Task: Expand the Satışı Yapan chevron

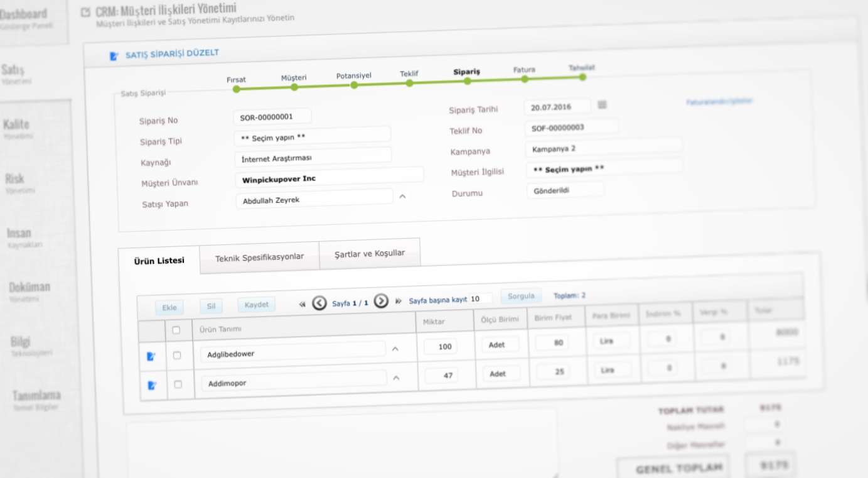Action: [403, 197]
